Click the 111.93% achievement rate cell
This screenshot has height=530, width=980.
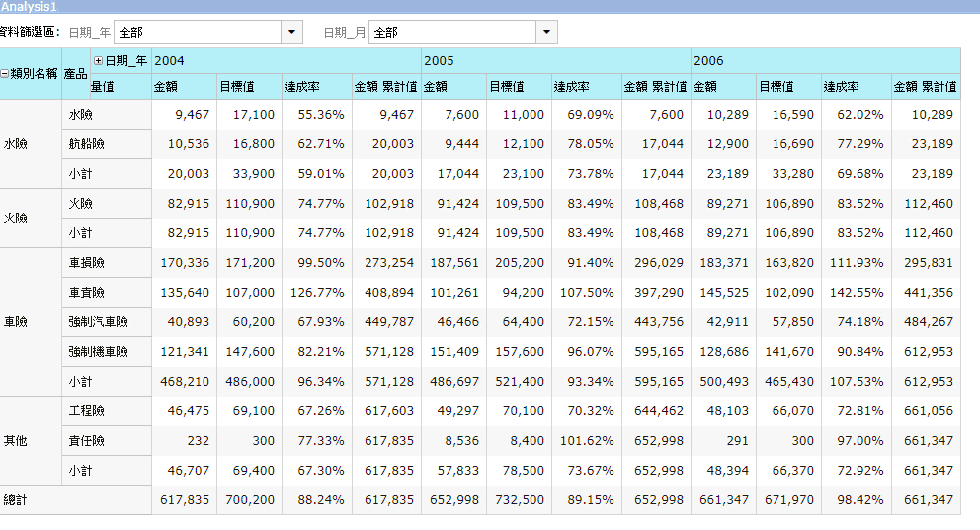(857, 263)
